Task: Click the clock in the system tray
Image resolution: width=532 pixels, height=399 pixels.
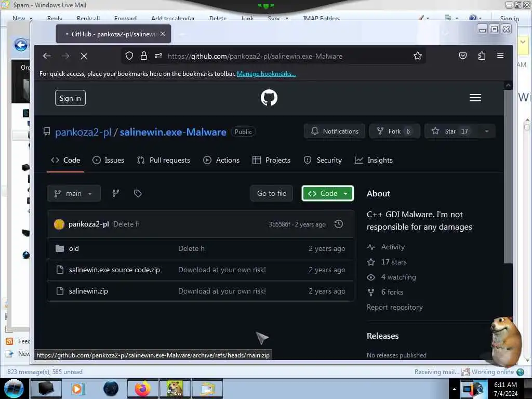Action: click(x=505, y=389)
